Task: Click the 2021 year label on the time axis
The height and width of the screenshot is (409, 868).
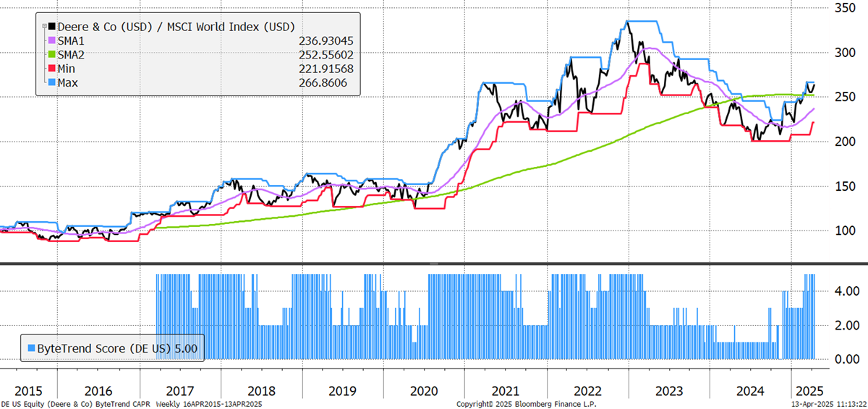Action: 506,391
